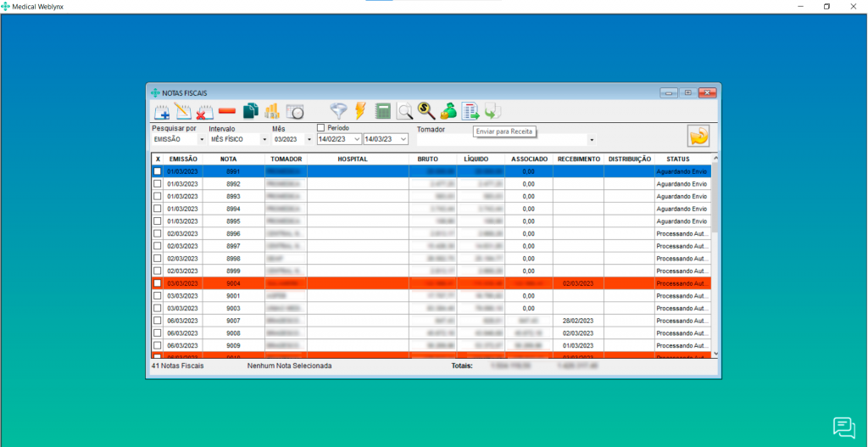
Task: Click the EMISSÃO column header
Action: click(183, 159)
